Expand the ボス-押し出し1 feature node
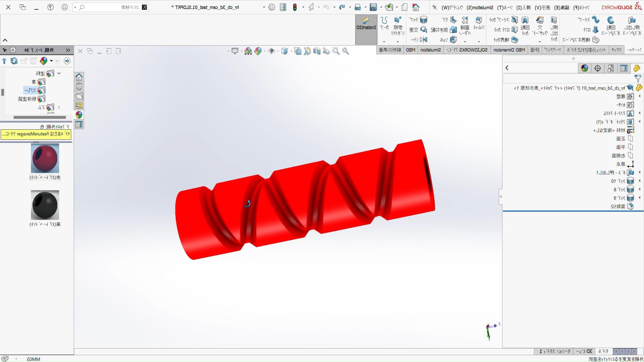This screenshot has height=362, width=644. (640, 173)
